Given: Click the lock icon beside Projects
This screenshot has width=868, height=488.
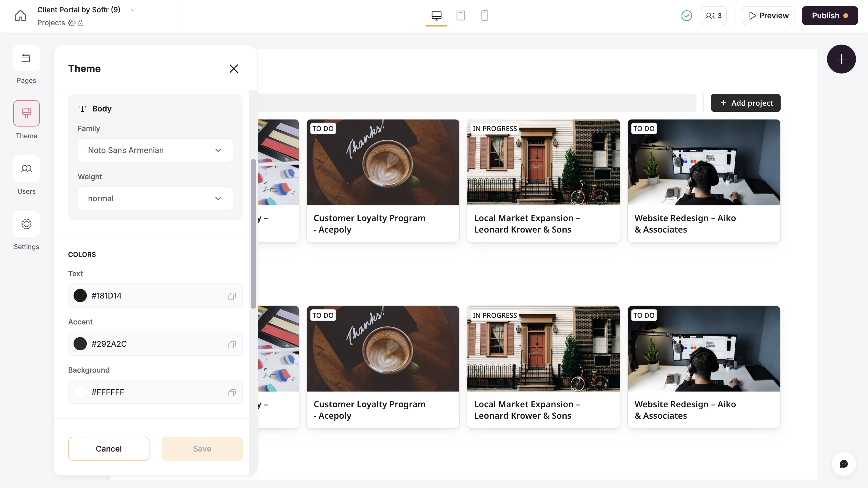Looking at the screenshot, I should click(80, 23).
